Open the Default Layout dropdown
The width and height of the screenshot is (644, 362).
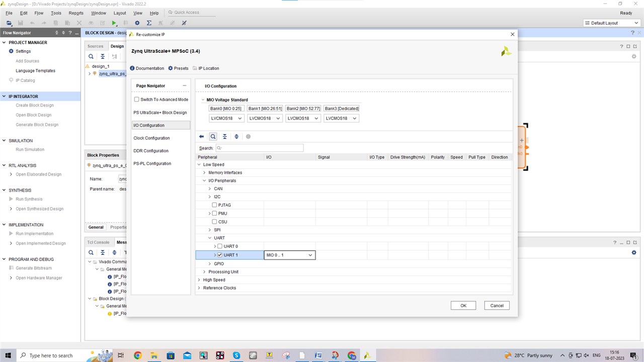click(611, 23)
